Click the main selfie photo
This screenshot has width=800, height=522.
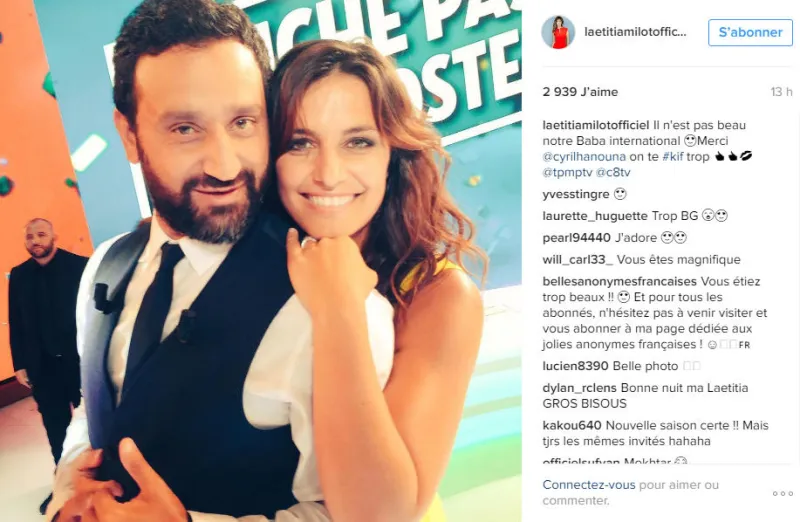(261, 261)
